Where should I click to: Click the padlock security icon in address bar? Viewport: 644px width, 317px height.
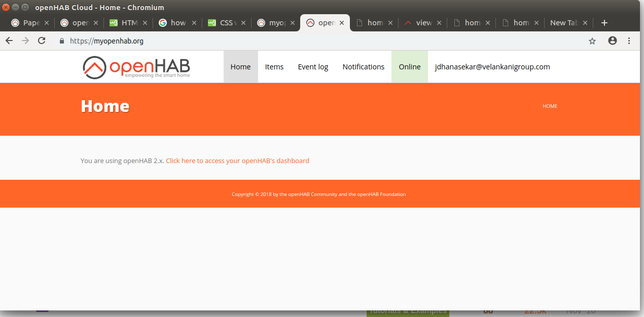[61, 41]
